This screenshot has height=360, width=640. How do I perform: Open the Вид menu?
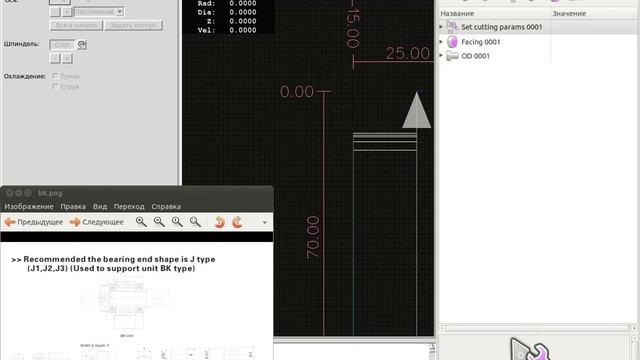coord(100,207)
